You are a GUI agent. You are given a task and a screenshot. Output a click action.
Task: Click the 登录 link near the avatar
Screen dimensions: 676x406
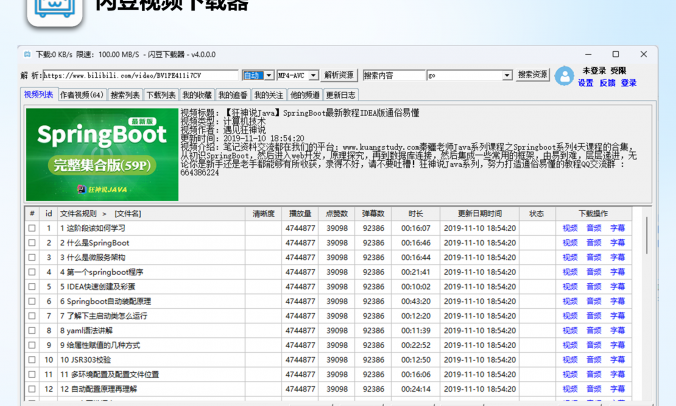(628, 83)
